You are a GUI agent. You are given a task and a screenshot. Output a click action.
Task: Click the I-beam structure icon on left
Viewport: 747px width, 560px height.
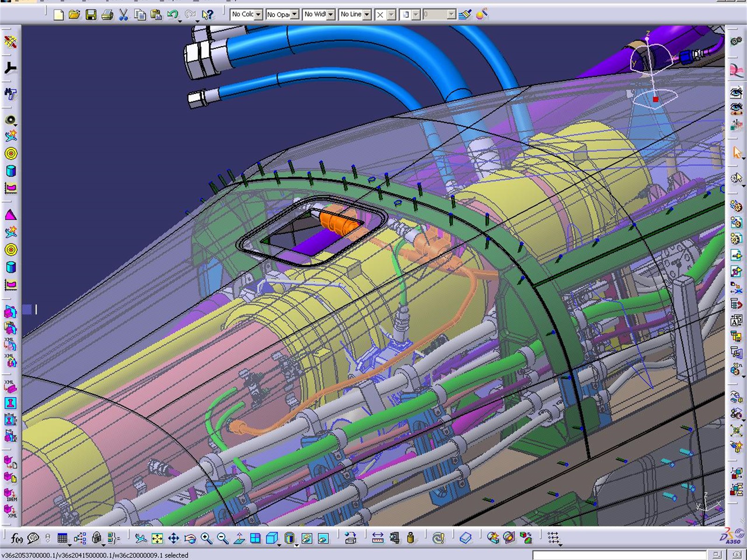10,403
